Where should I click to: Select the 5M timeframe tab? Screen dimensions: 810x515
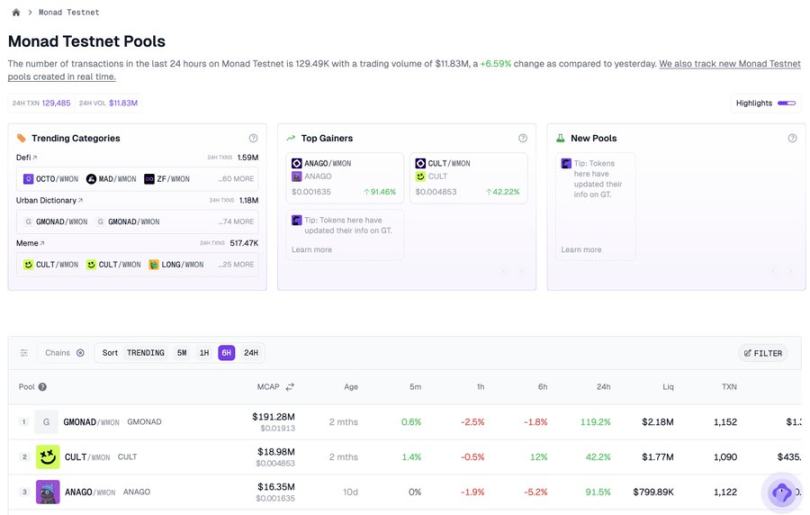pos(181,353)
